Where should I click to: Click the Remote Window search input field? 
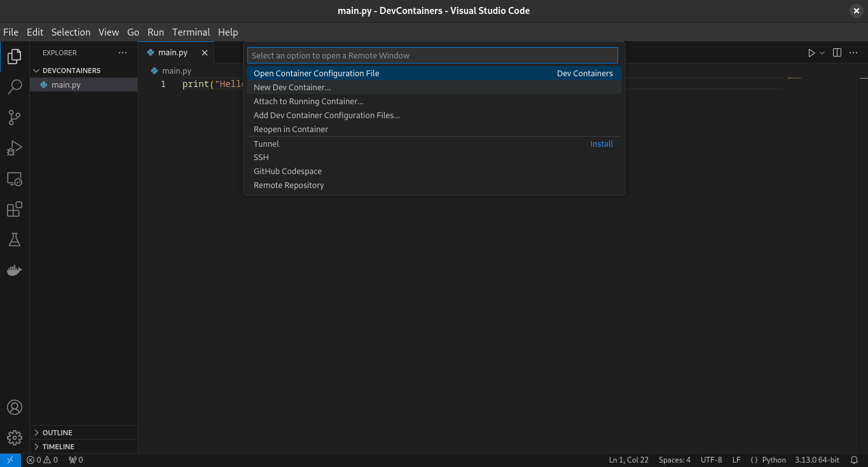[x=432, y=56]
